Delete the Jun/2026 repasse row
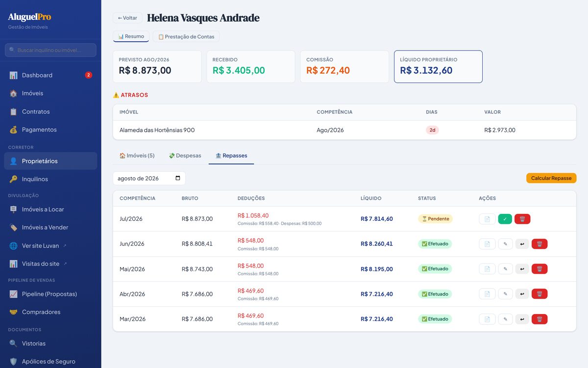The height and width of the screenshot is (368, 588). 539,244
